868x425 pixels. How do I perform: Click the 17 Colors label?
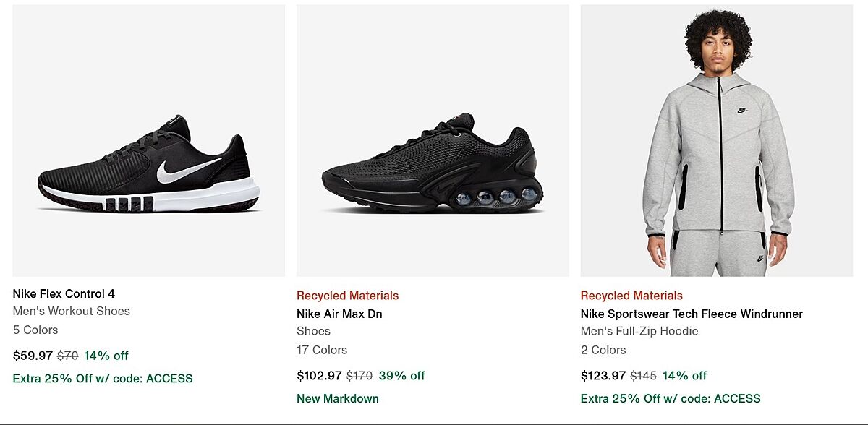[322, 350]
